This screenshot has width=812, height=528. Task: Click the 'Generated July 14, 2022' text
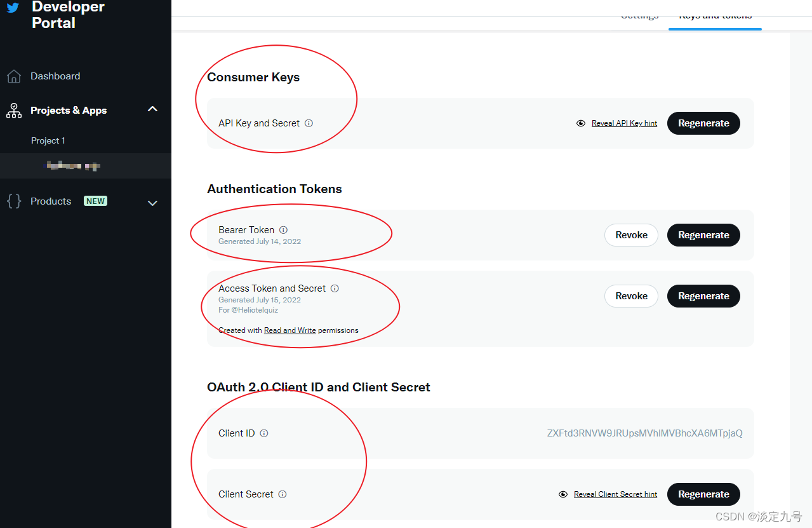(260, 241)
